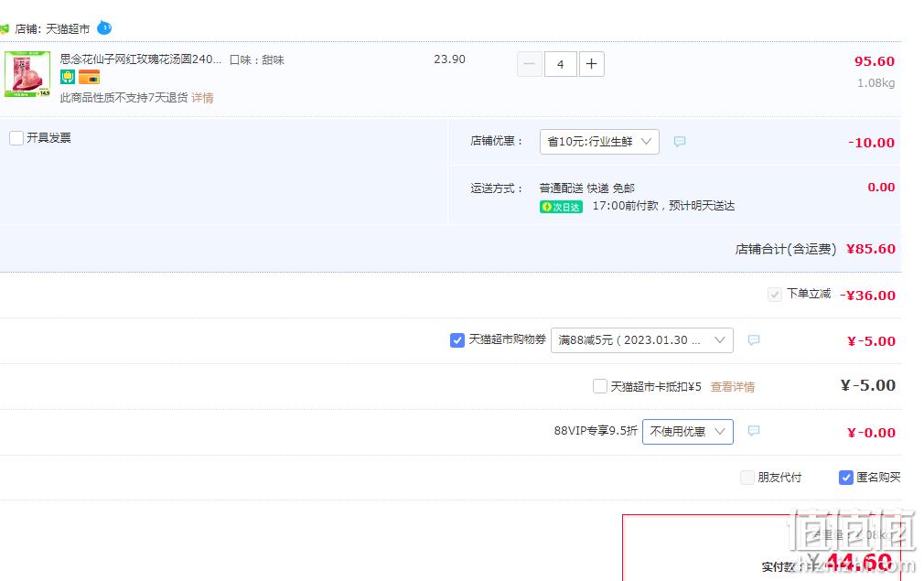Viewport: 924px width, 581px height.
Task: Open the orange card badge under product title
Action: [x=89, y=77]
